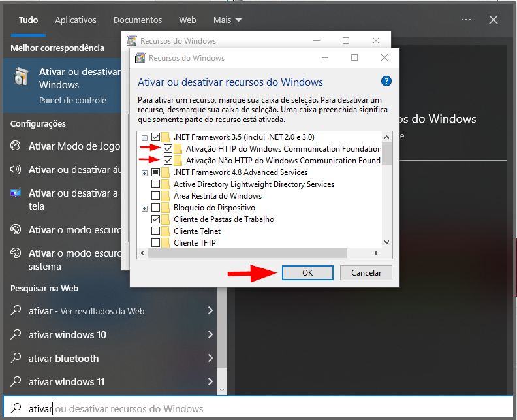Screen dimensions: 517x420
Task: Click the Recursos do Windows title bar icon of front dialog
Action: pyautogui.click(x=140, y=57)
